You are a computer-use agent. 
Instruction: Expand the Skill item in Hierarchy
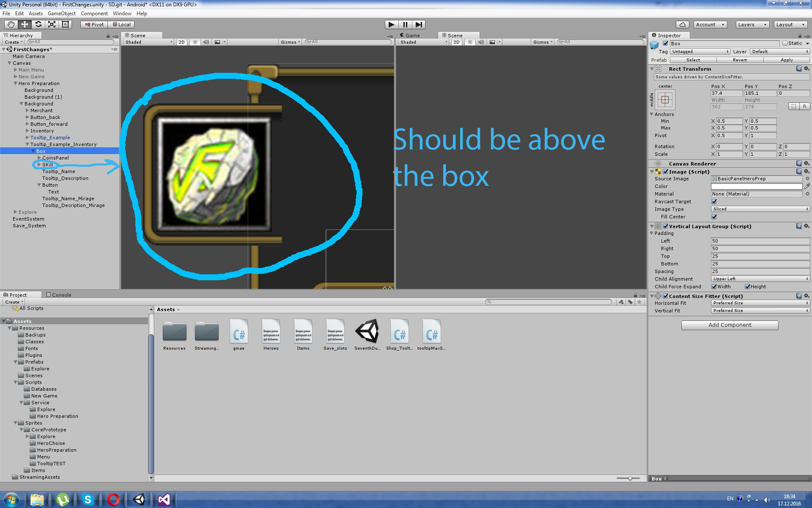pos(39,165)
